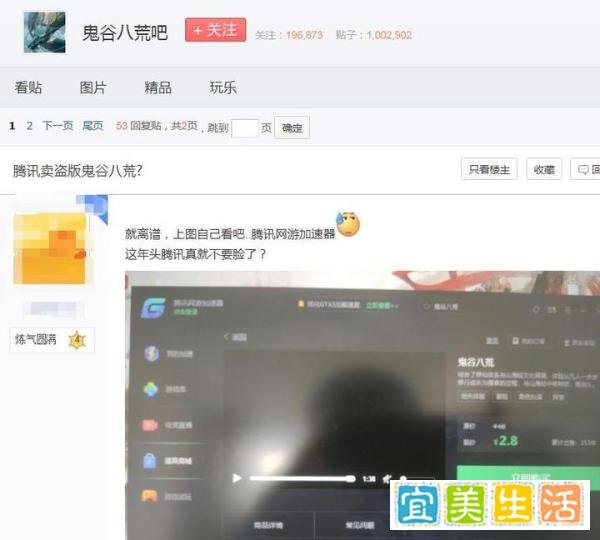Click the level 4 star icon

point(77,339)
